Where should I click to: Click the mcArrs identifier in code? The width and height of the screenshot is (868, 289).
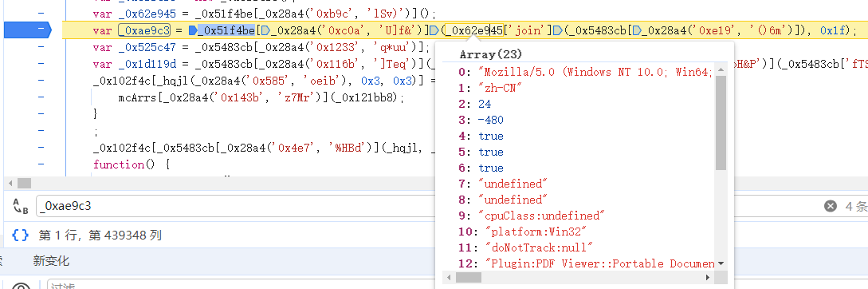(x=138, y=97)
